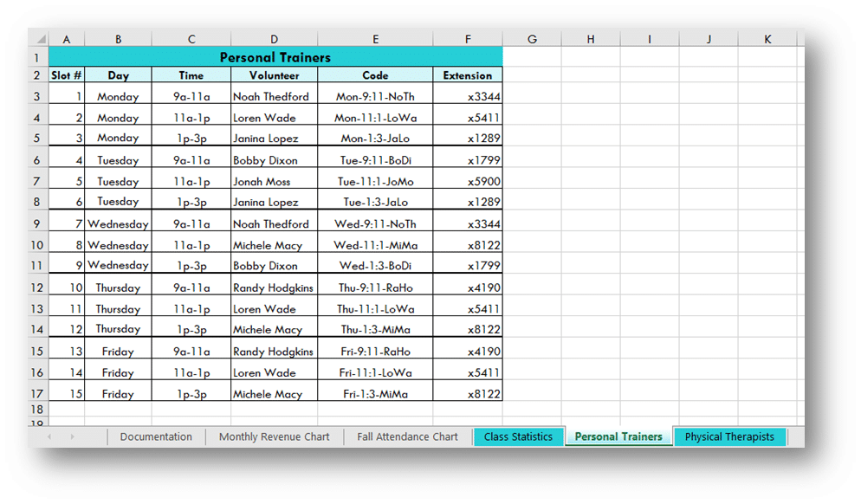
Task: Select cell with code Thu-1:3-MiMa
Action: point(375,326)
